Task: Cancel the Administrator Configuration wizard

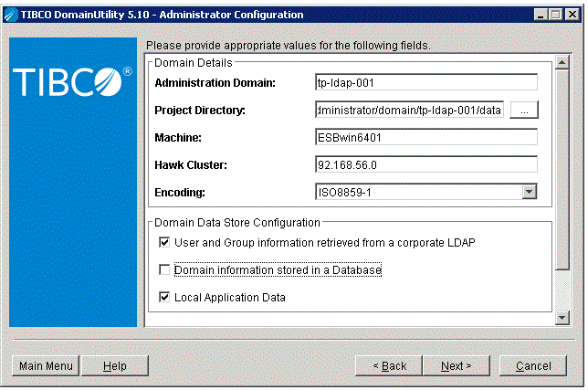Action: 533,365
